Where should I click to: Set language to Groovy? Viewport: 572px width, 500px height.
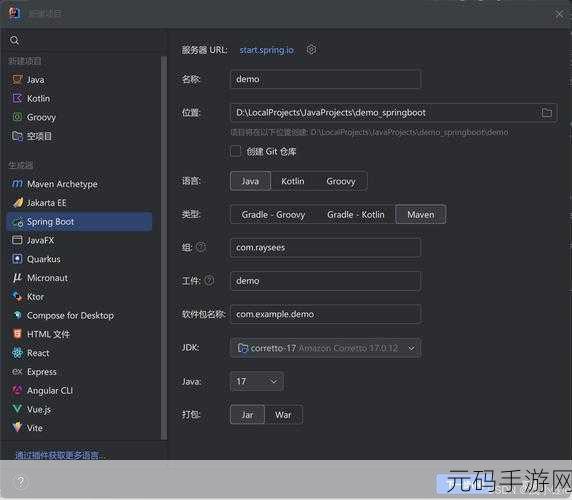(x=341, y=181)
